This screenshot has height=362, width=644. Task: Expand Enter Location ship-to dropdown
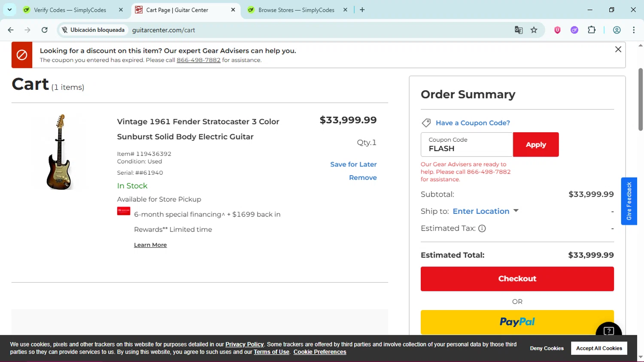[486, 211]
